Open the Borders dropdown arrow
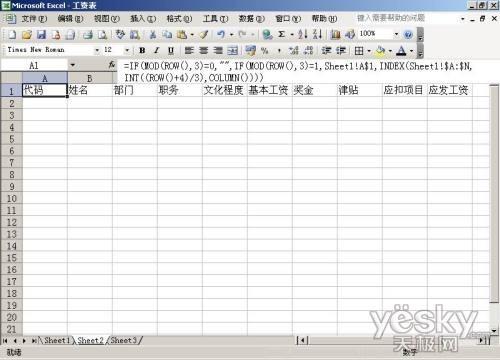 click(369, 51)
